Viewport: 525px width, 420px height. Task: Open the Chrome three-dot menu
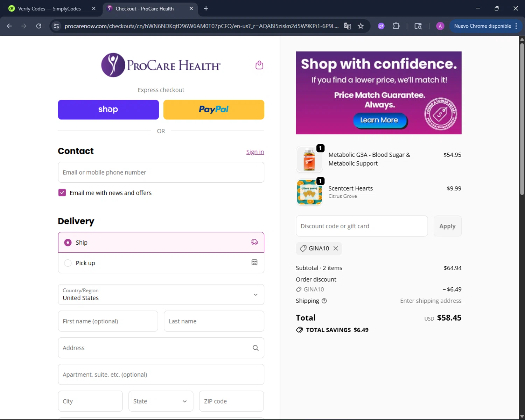click(x=516, y=26)
